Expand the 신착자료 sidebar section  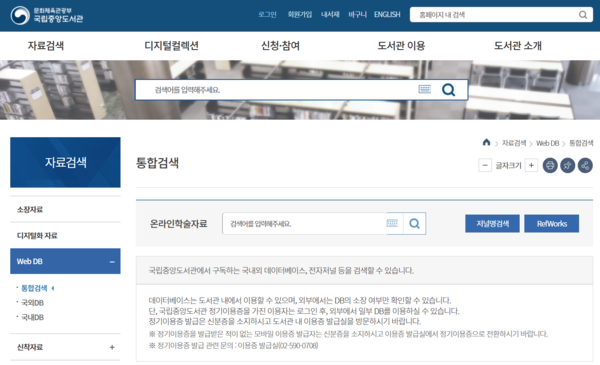[x=112, y=347]
